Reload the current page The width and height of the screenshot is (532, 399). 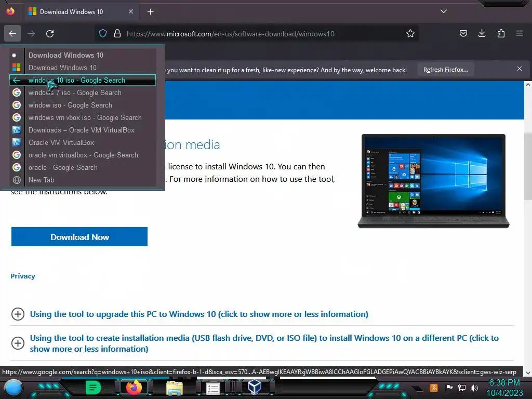point(50,34)
